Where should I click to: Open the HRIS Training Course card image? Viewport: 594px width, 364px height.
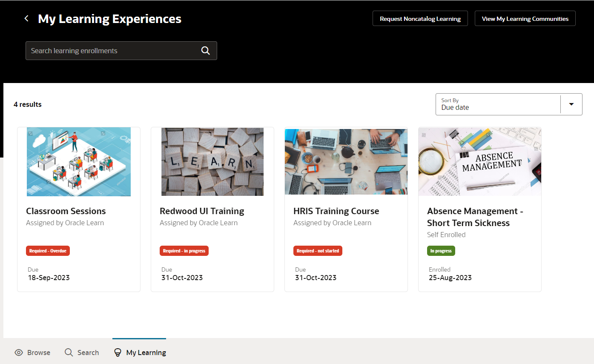pyautogui.click(x=346, y=161)
